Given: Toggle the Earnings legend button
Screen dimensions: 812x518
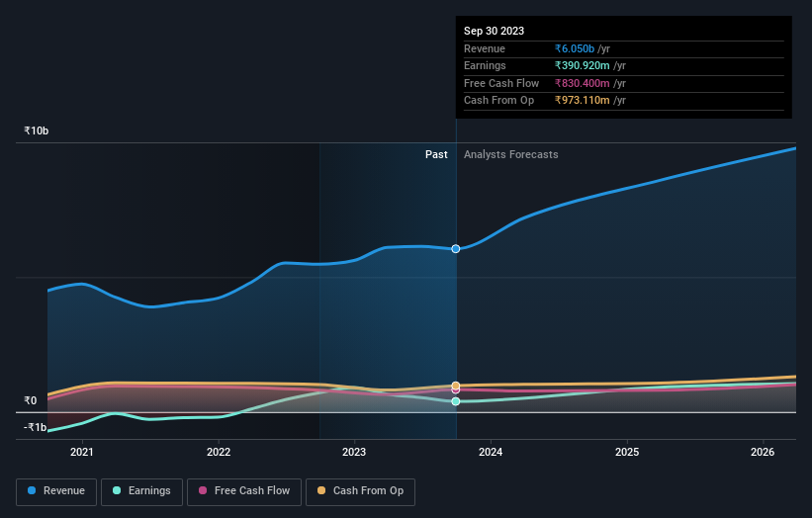Looking at the screenshot, I should coord(141,491).
